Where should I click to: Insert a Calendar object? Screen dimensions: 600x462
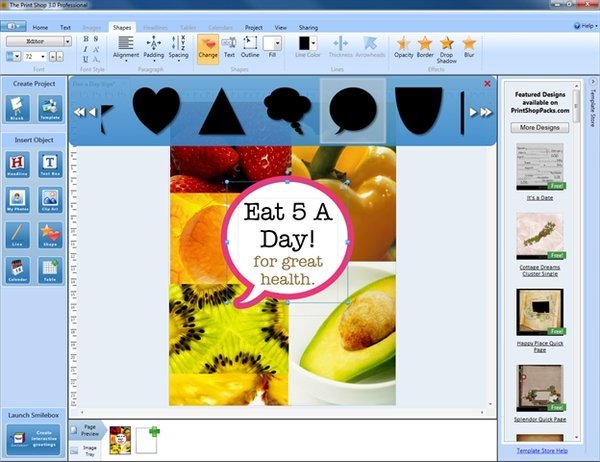coord(18,270)
